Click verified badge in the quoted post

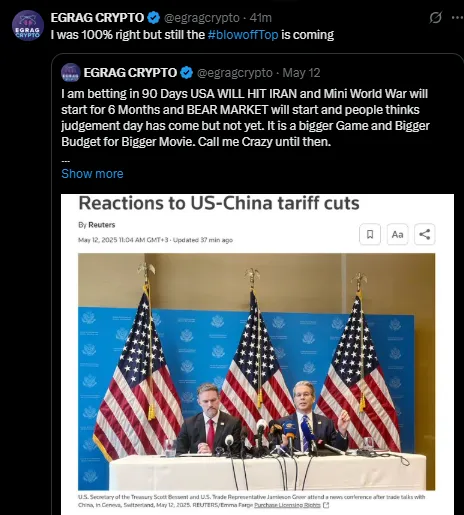click(186, 73)
